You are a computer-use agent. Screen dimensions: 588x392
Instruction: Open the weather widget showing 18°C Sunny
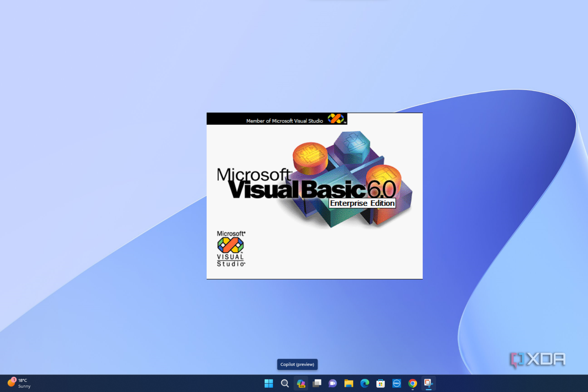20,383
